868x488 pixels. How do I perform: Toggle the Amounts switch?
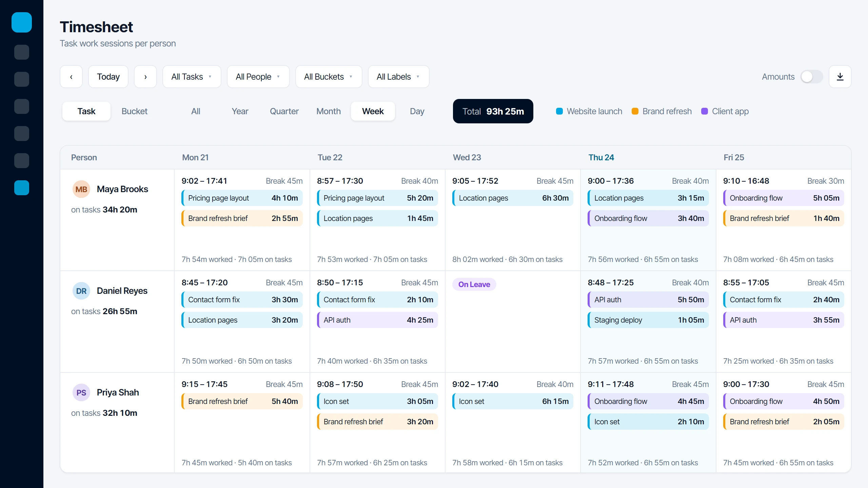click(x=811, y=77)
